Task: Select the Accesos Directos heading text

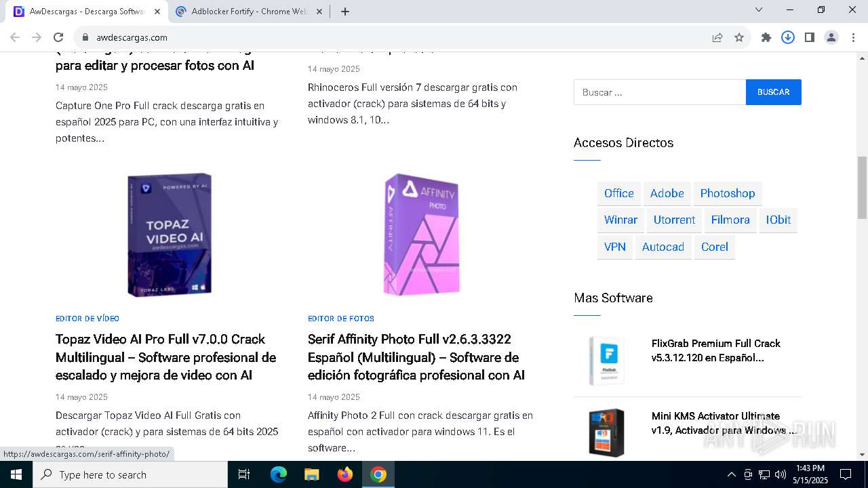Action: (x=623, y=143)
